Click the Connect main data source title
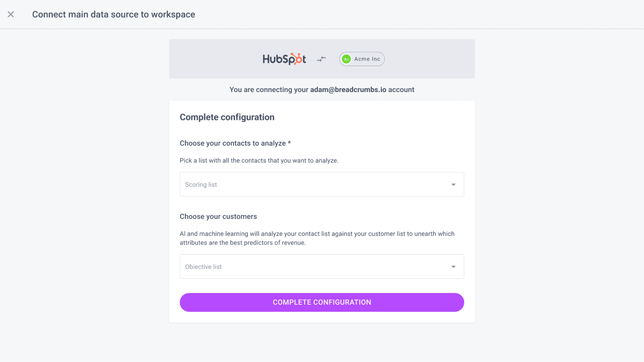The image size is (644, 362). [x=114, y=14]
